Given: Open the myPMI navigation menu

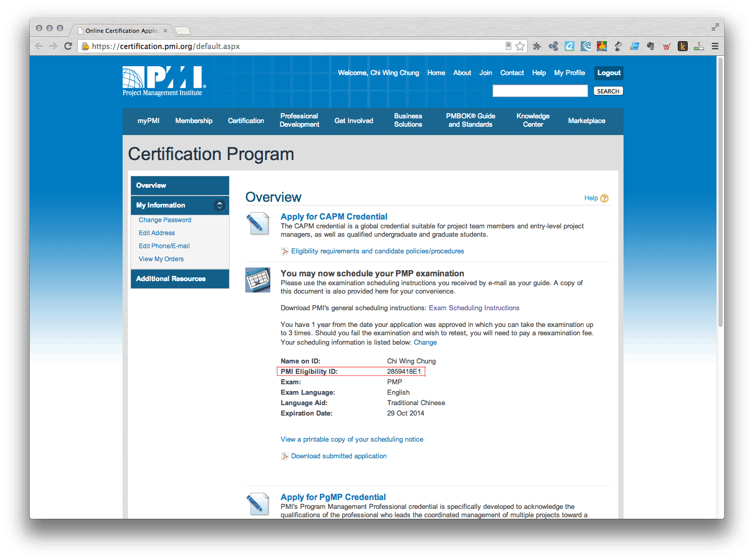Looking at the screenshot, I should [x=149, y=120].
